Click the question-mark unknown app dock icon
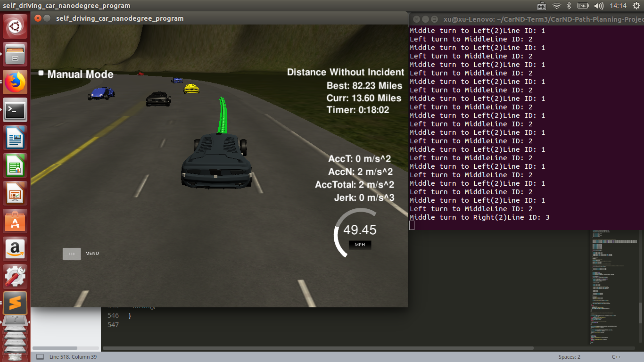644x362 pixels. tap(16, 321)
